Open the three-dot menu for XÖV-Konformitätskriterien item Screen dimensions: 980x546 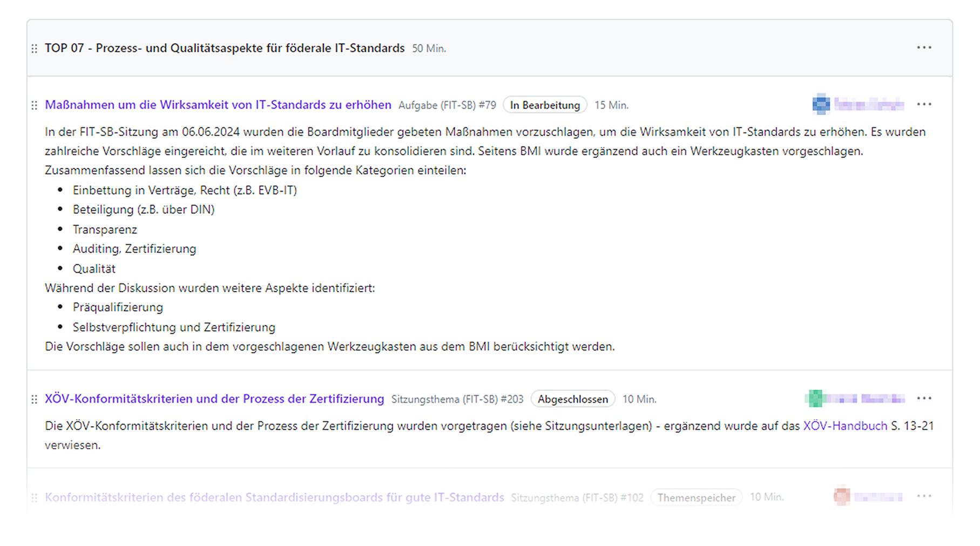coord(923,399)
